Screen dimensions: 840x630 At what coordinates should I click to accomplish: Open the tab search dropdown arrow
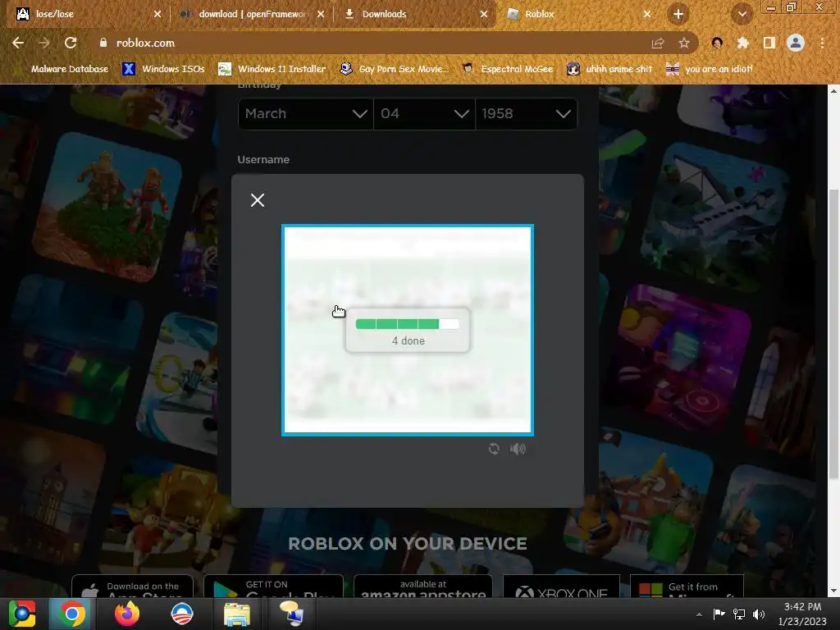click(742, 14)
